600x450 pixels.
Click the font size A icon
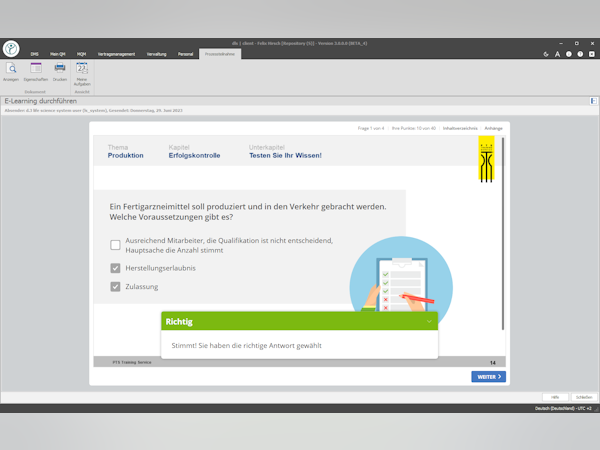pyautogui.click(x=558, y=54)
